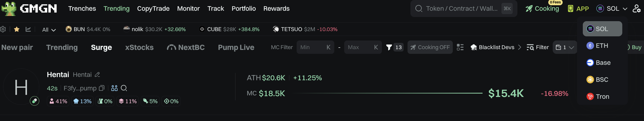Open the CopyTrade menu item
The image size is (644, 121).
153,9
